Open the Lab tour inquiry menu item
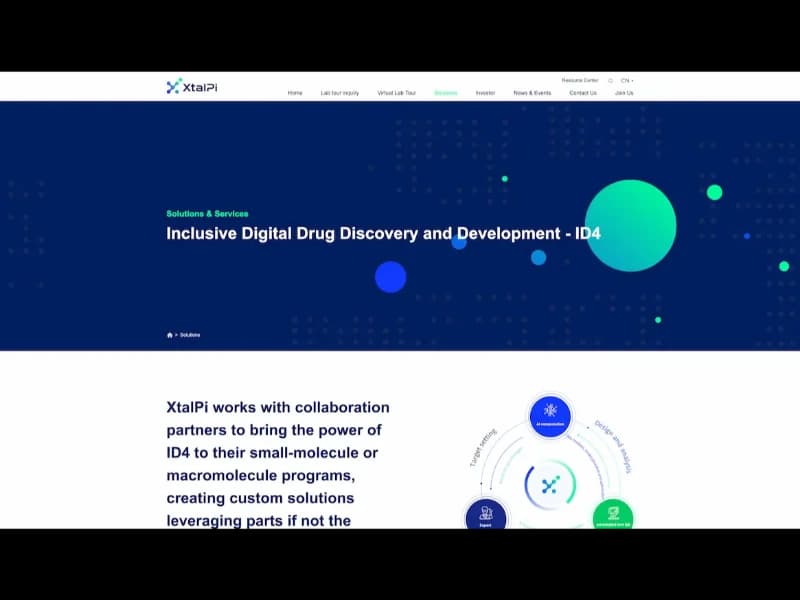800x600 pixels. [340, 93]
